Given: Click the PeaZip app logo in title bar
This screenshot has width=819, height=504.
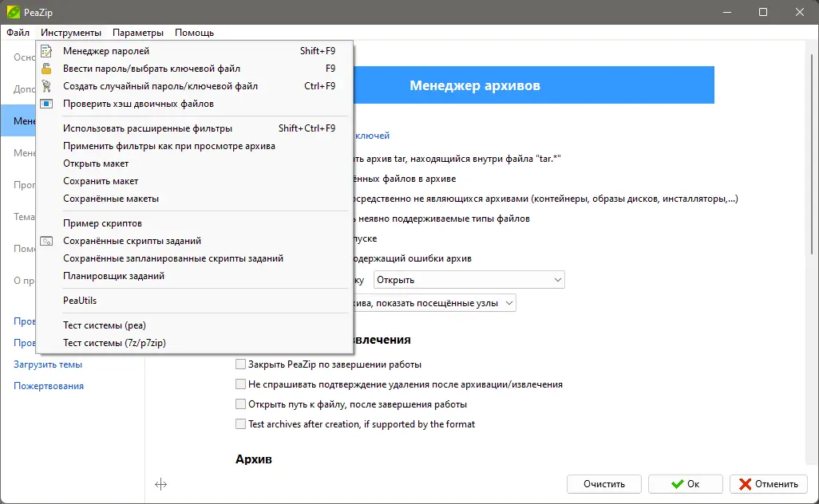Looking at the screenshot, I should pos(13,12).
